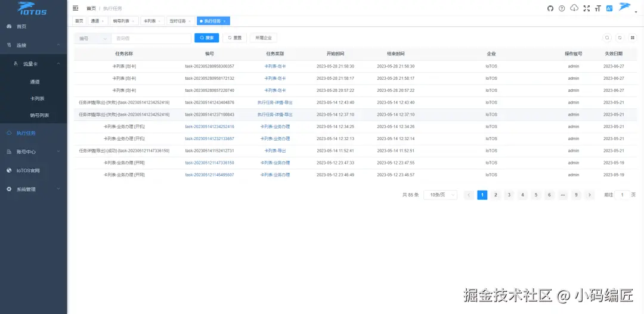Viewport: 644px width, 314px height.
Task: Select current page 1 button
Action: [x=482, y=195]
